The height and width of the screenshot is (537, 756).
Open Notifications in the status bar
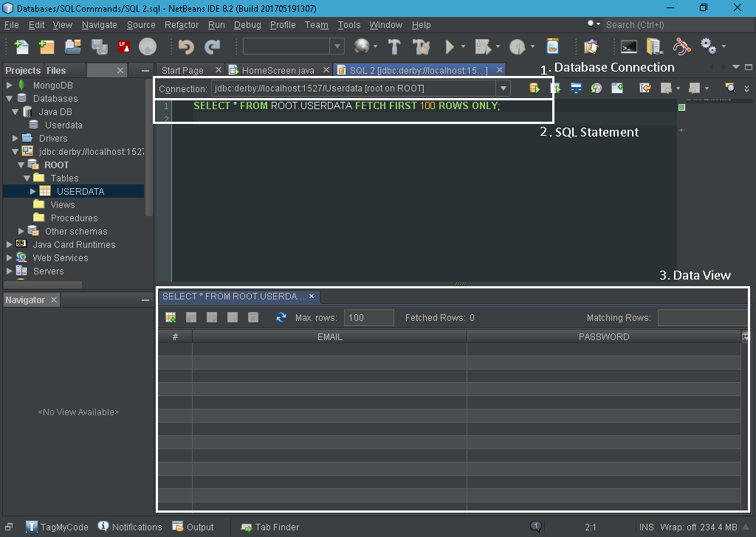pyautogui.click(x=130, y=527)
